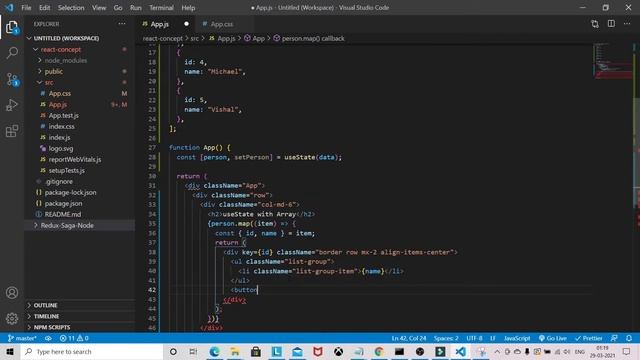640x360 pixels.
Task: Collapse the UNTITLED (WORKSPACE) section
Action: [80, 38]
